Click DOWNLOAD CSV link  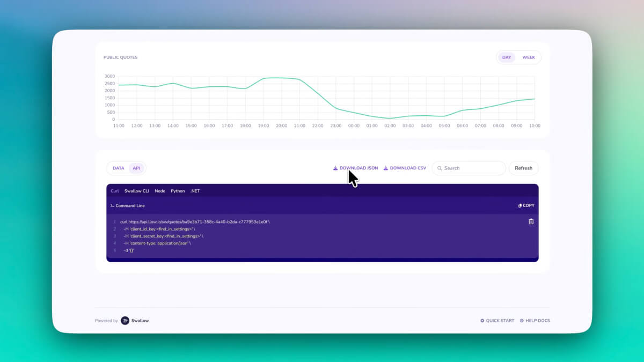coord(405,168)
